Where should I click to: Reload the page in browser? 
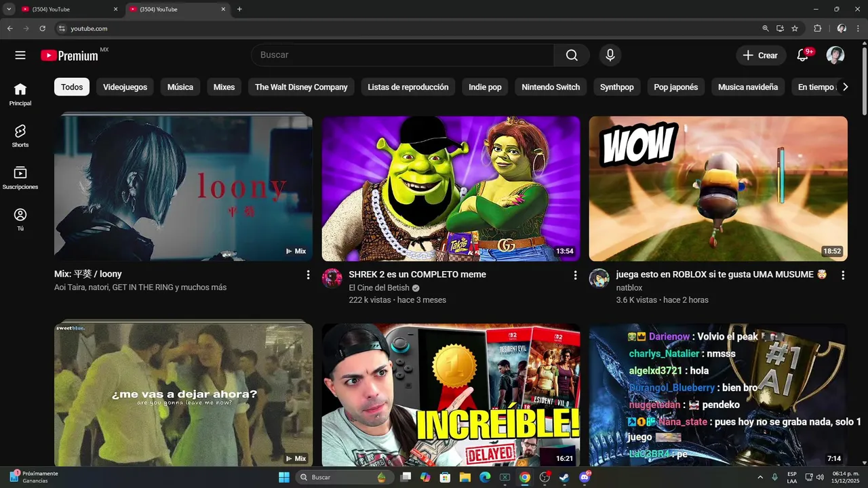42,28
